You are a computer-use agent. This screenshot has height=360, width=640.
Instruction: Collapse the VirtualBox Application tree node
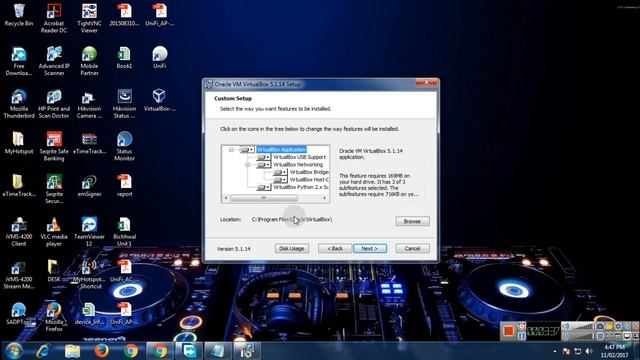point(231,150)
